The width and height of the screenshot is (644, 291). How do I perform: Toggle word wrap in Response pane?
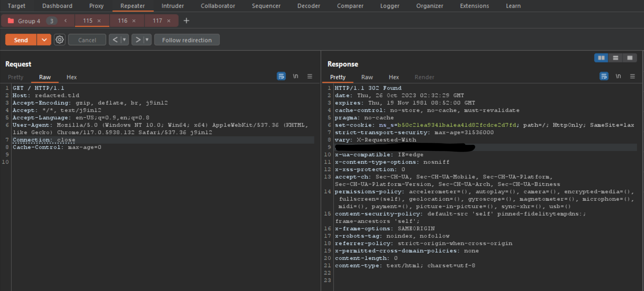click(x=604, y=76)
